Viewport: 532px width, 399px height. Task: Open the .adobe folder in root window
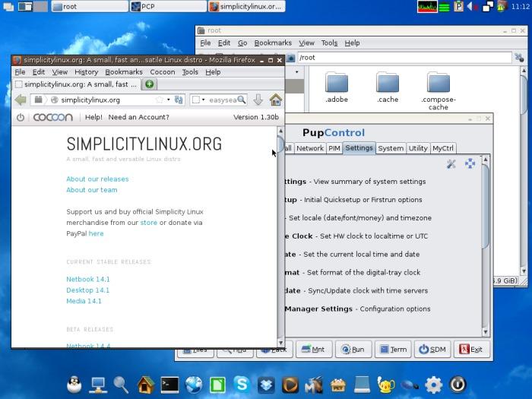337,87
